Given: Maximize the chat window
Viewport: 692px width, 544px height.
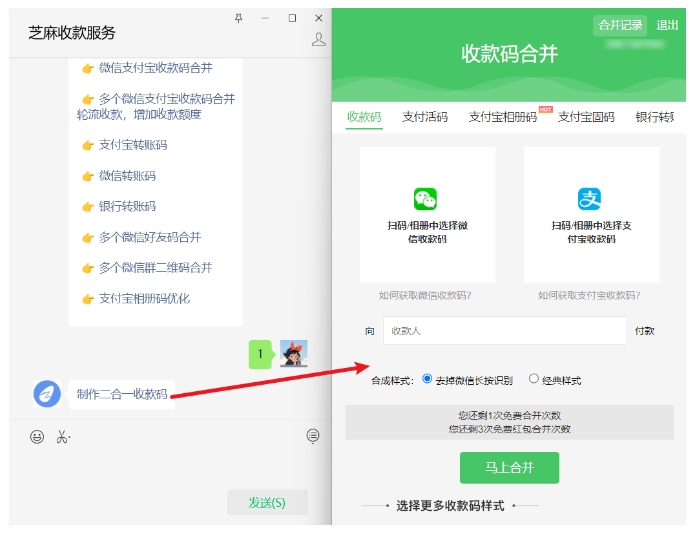Looking at the screenshot, I should 292,18.
